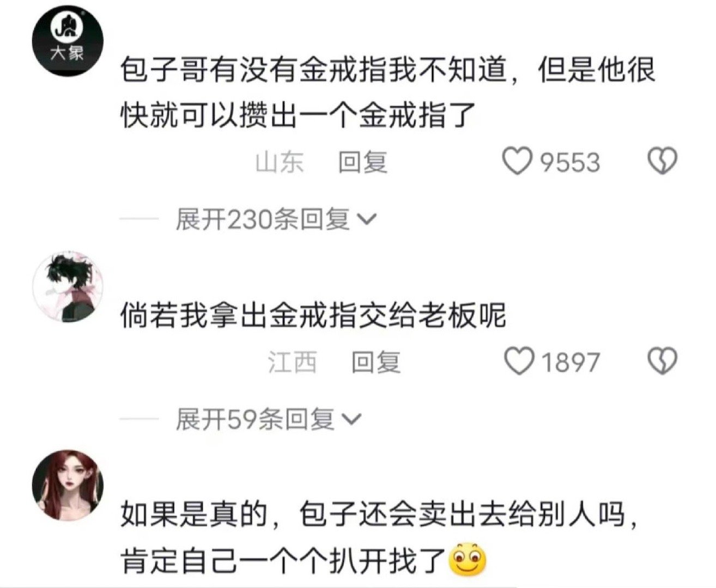Viewport: 716px width, 588px height.
Task: Tap the 江西 location label
Action: [293, 362]
